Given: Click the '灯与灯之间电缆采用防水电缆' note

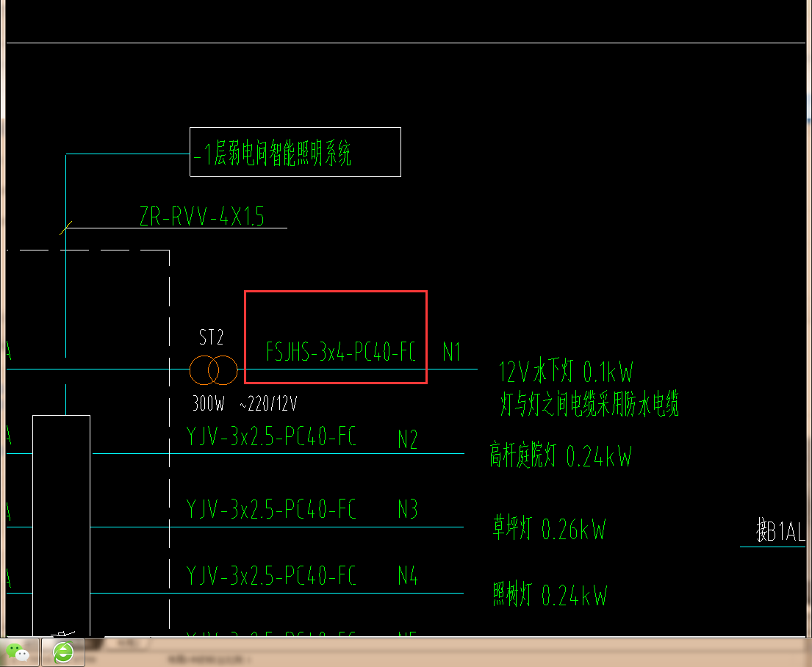Looking at the screenshot, I should coord(589,403).
